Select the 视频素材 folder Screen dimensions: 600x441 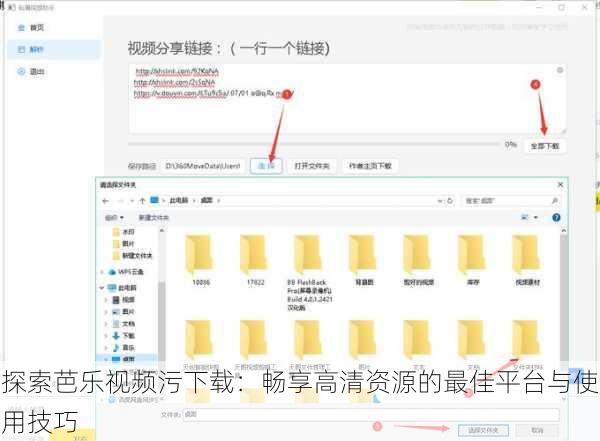click(x=528, y=260)
